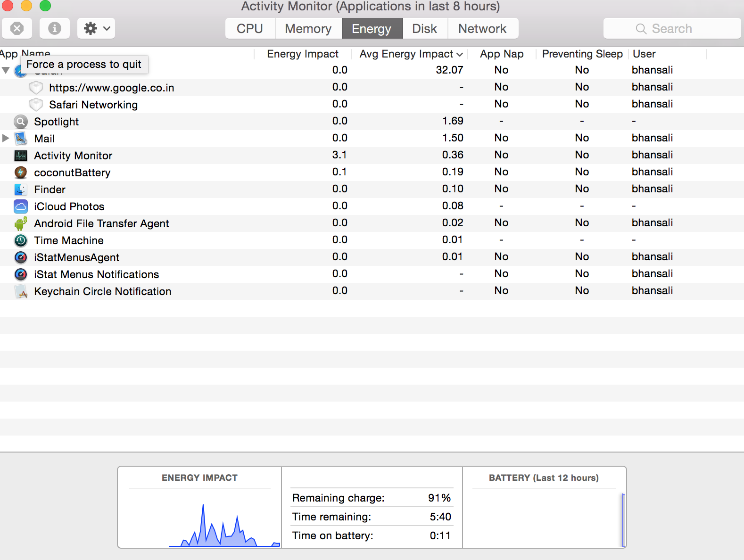Click the Activity Monitor app icon
The width and height of the screenshot is (744, 560).
(21, 156)
